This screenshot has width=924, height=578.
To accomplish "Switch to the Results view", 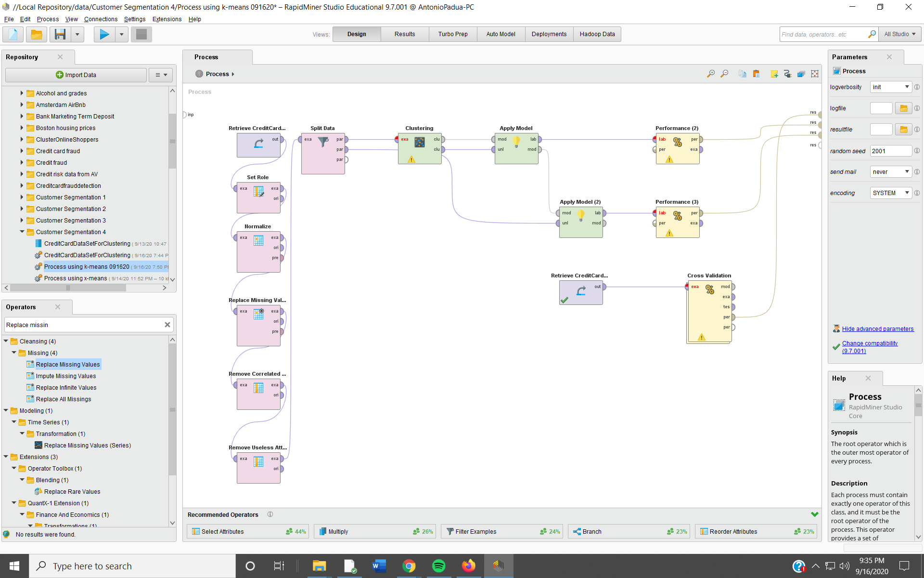I will click(x=404, y=34).
